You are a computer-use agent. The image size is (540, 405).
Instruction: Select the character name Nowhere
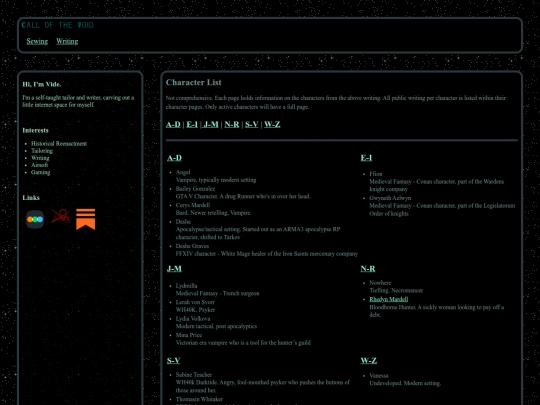[x=380, y=283]
